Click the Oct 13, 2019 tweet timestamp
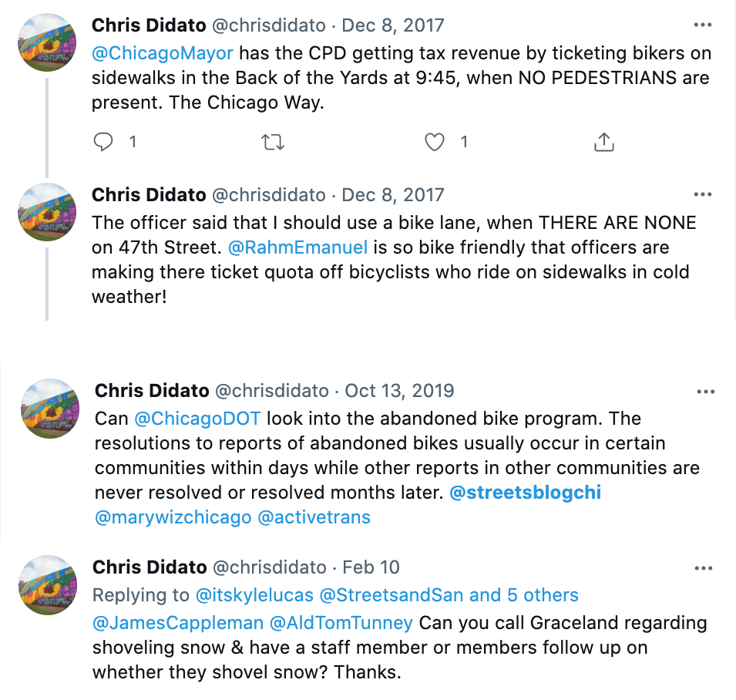Viewport: 736px width, 700px height. [x=399, y=391]
